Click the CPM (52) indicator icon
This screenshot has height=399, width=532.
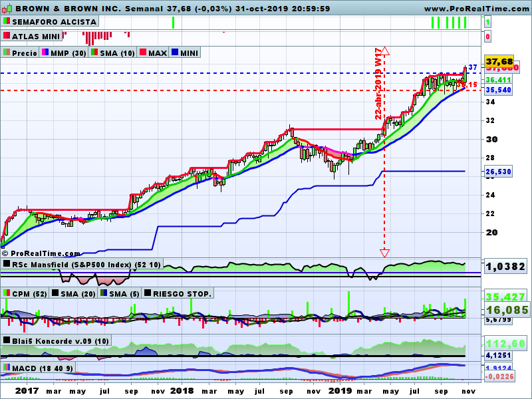(x=7, y=293)
